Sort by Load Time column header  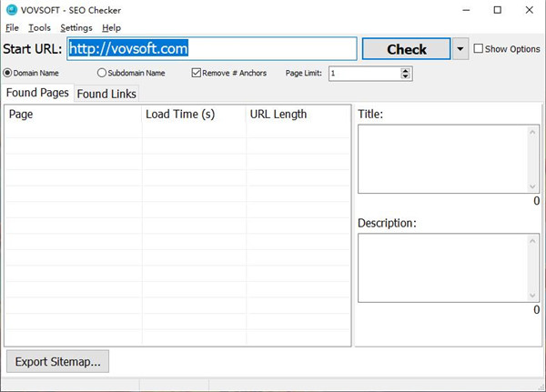193,115
